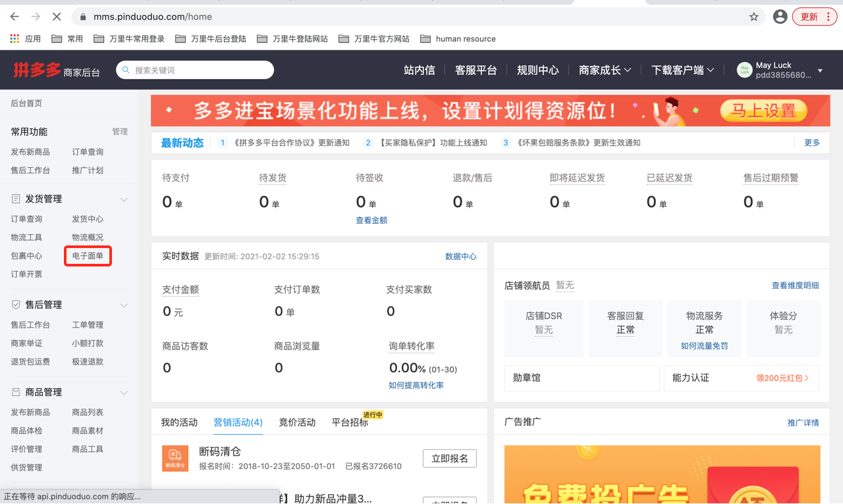
Task: Open 包裹中心 in the sidebar
Action: [26, 256]
